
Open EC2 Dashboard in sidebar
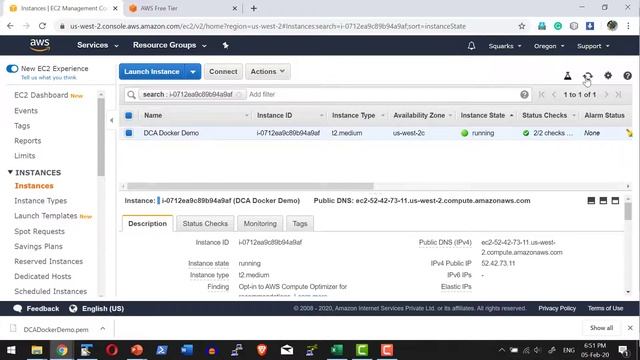click(41, 95)
